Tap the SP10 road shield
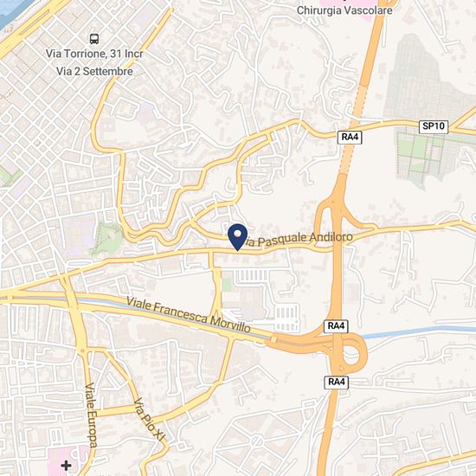 pyautogui.click(x=434, y=126)
